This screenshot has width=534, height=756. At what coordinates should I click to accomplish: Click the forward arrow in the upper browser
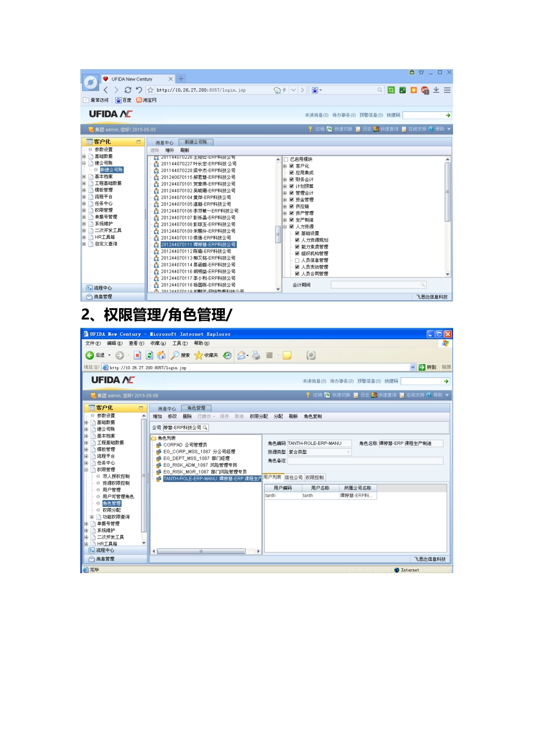point(116,90)
